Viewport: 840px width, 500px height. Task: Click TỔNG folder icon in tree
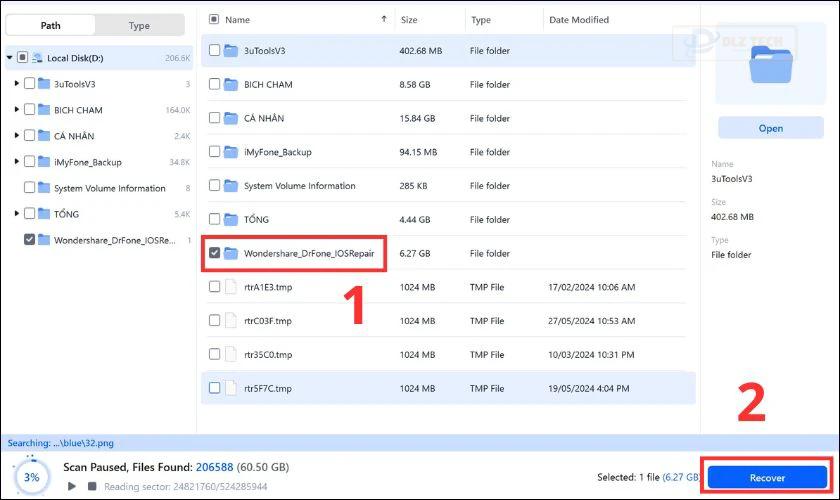click(x=44, y=213)
